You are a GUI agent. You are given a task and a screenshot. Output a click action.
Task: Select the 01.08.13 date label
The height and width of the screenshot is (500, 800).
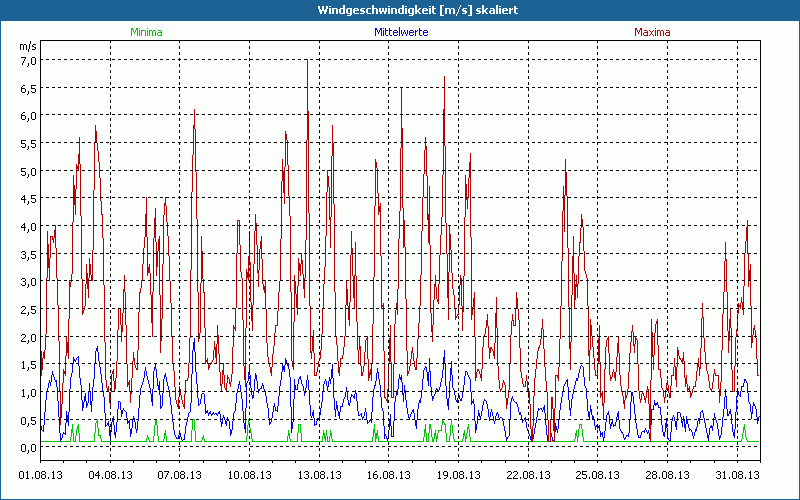tap(41, 475)
